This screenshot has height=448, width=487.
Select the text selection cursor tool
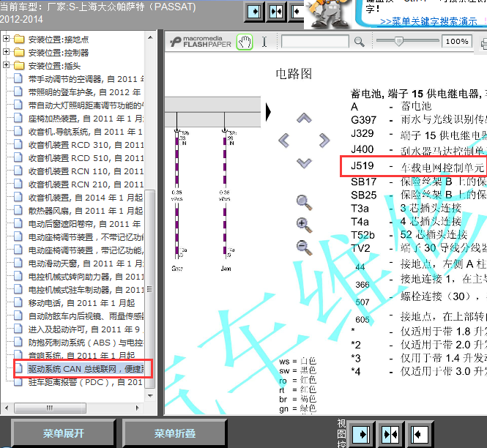point(264,42)
